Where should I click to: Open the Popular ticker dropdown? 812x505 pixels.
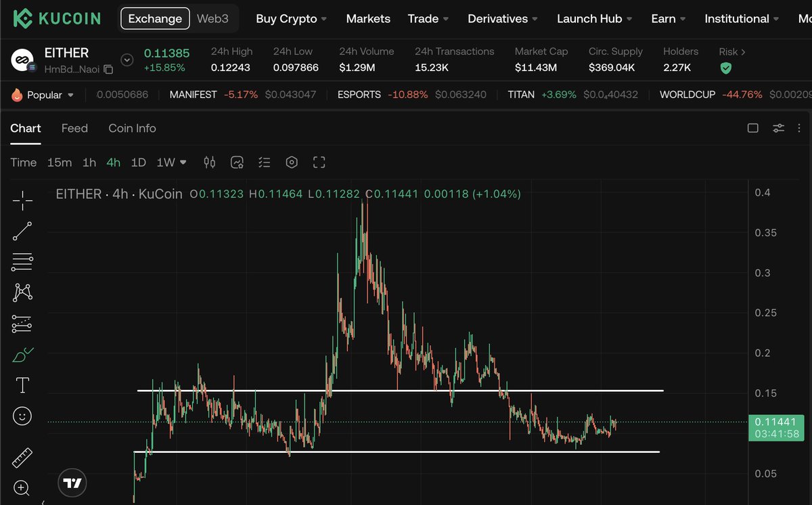click(x=71, y=95)
